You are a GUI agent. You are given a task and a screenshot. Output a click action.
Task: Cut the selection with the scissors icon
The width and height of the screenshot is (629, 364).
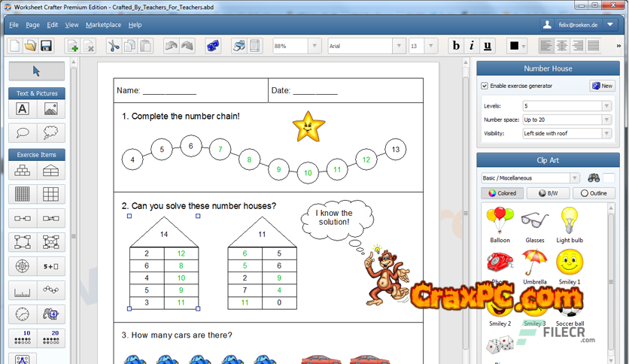tap(114, 46)
